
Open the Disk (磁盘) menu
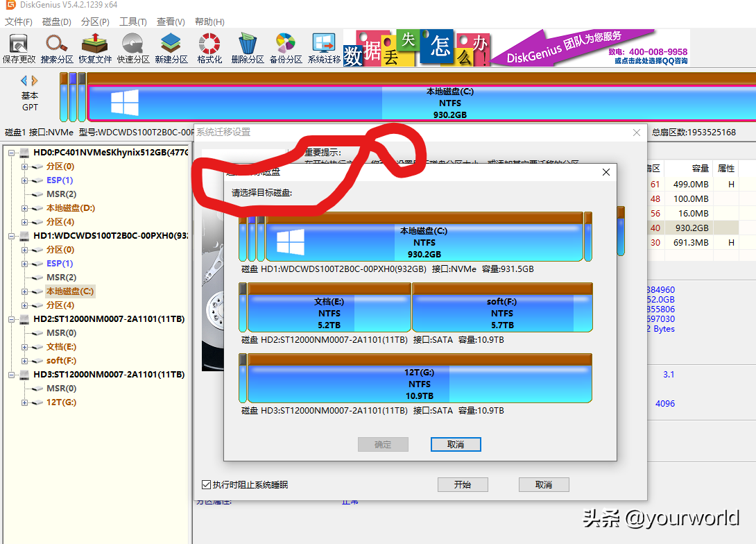click(56, 22)
